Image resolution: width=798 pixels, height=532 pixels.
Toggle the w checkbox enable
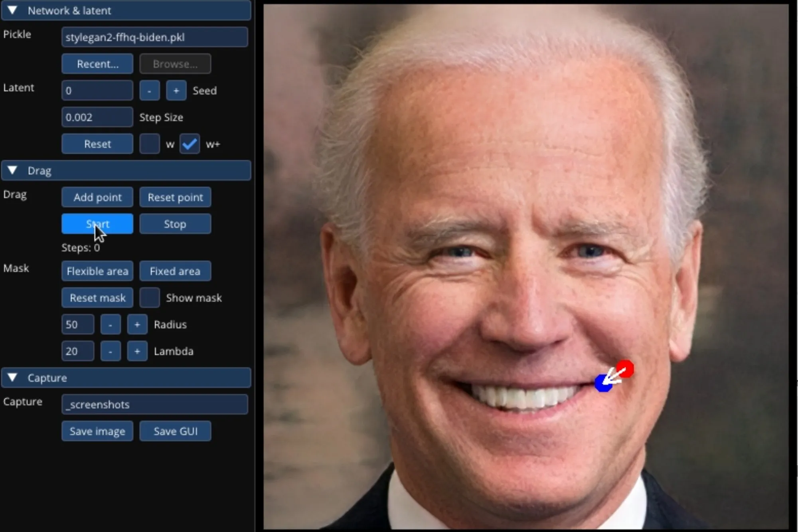148,144
